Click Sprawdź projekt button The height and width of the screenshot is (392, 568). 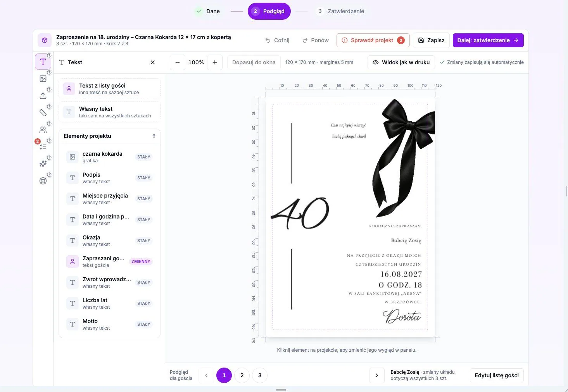[373, 40]
